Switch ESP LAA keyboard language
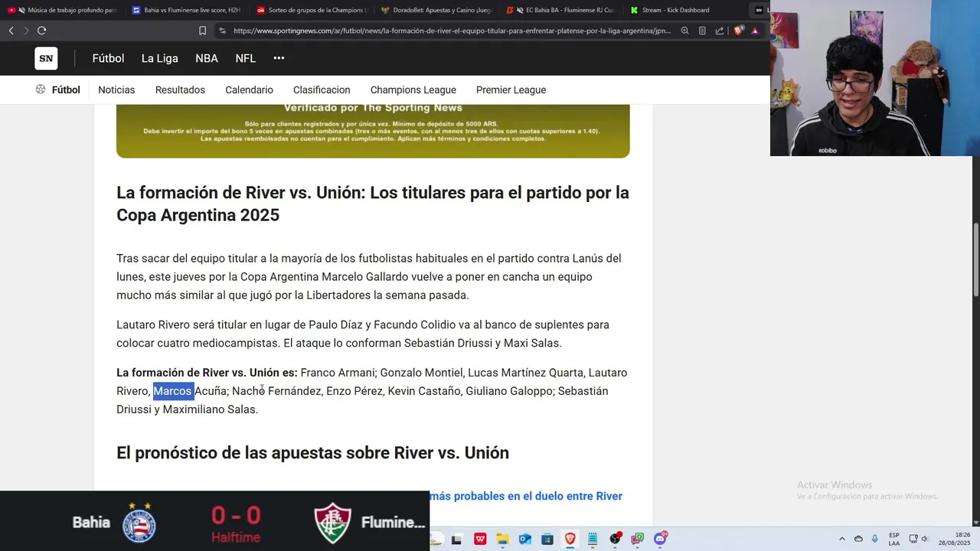 click(894, 539)
